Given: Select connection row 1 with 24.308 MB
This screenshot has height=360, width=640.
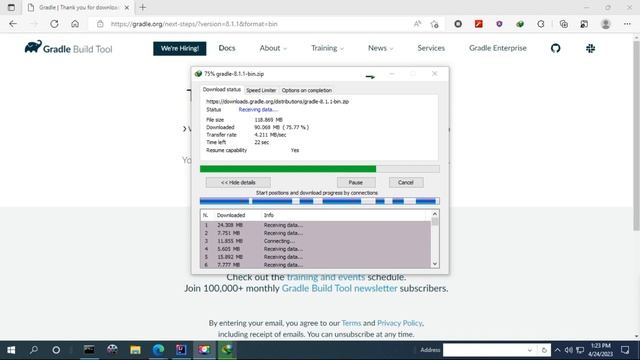Looking at the screenshot, I should click(x=315, y=225).
